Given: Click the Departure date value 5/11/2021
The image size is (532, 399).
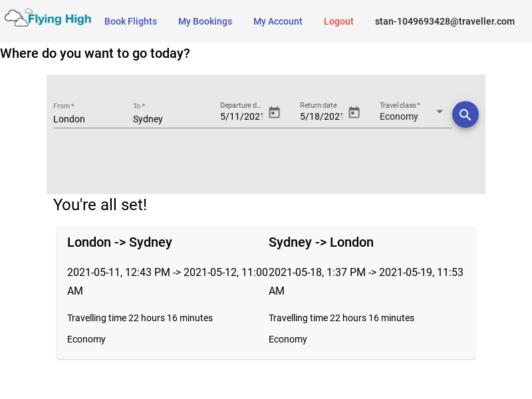Looking at the screenshot, I should 241,116.
